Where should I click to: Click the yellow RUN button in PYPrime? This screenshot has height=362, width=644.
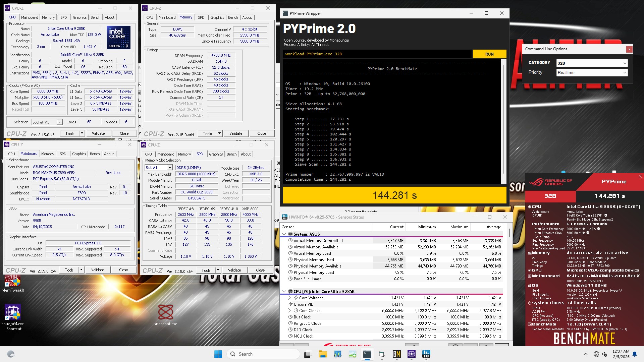[489, 54]
